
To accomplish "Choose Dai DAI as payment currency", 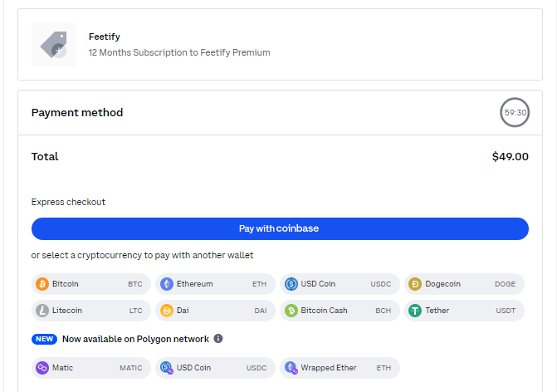I will [215, 311].
